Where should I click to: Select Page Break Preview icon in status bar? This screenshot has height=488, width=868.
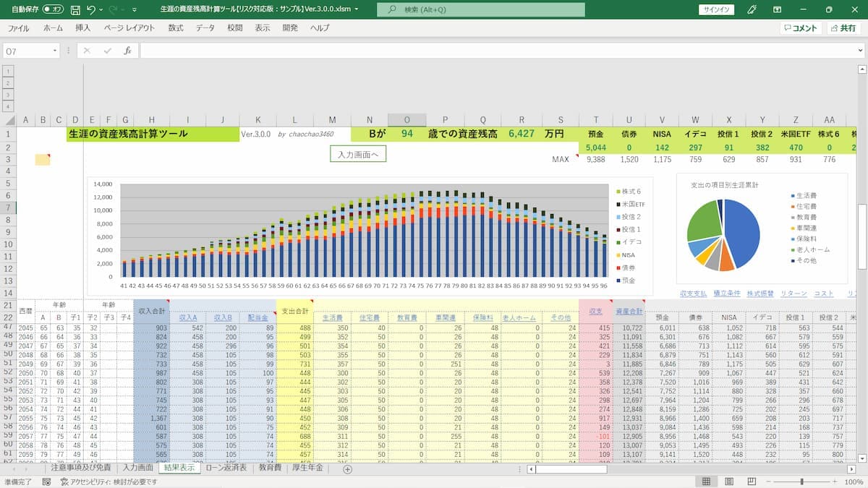coord(752,481)
